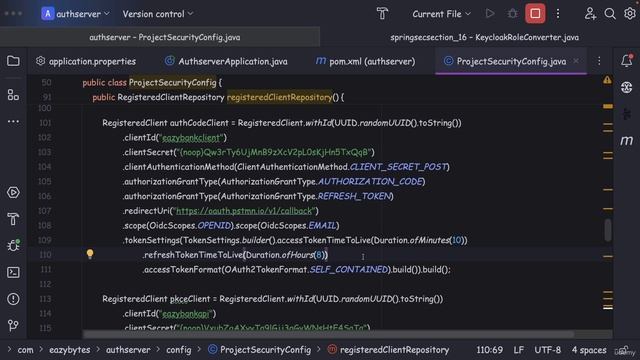
Task: Click the ProjectSecurityConfig class name on line 50
Action: point(172,82)
